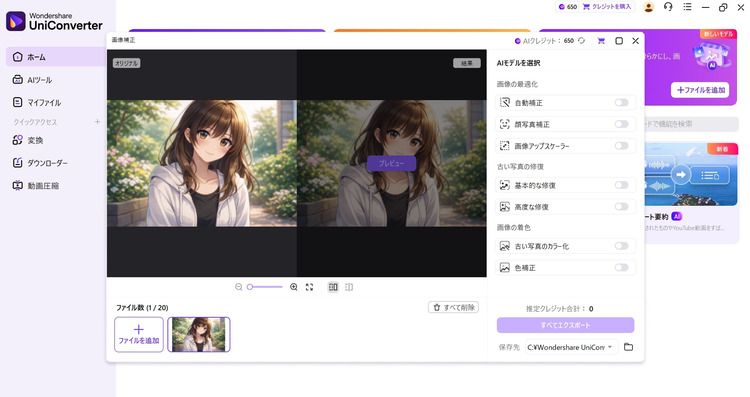
Task: Click the ファイル数 (1 / 20) text
Action: click(142, 308)
